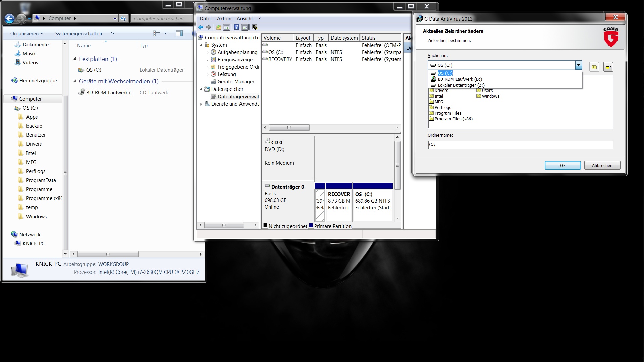
Task: Open Musik library in Explorer sidebar
Action: click(29, 54)
